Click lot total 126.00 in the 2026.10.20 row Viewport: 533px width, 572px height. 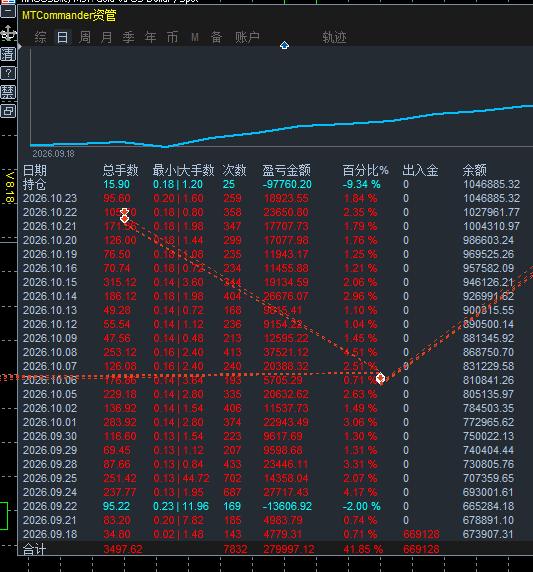tap(120, 240)
